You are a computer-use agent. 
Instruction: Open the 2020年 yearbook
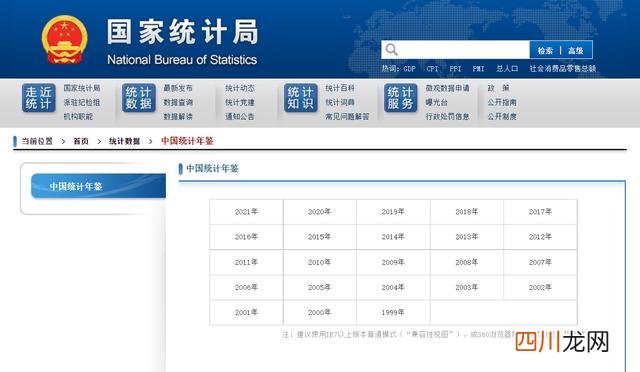(320, 212)
